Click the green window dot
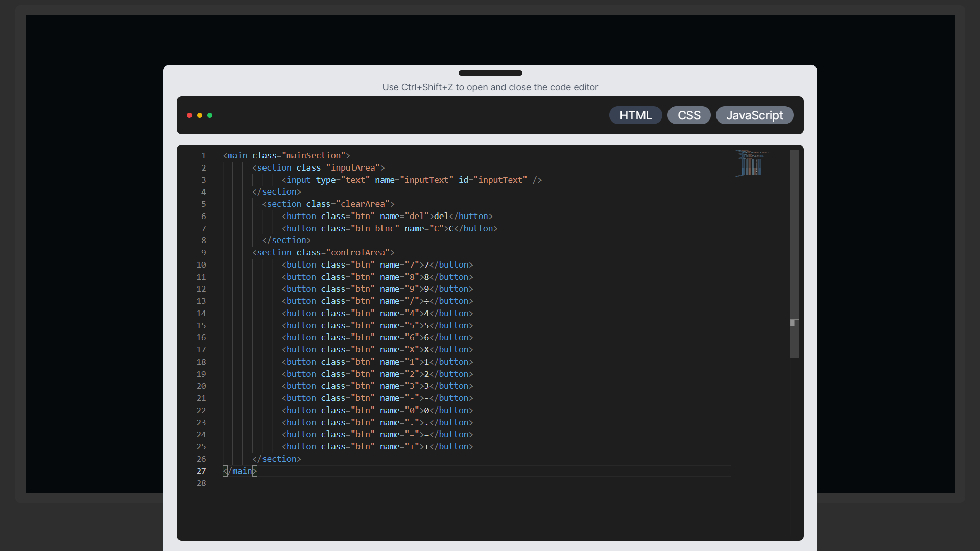980x551 pixels. (x=210, y=115)
